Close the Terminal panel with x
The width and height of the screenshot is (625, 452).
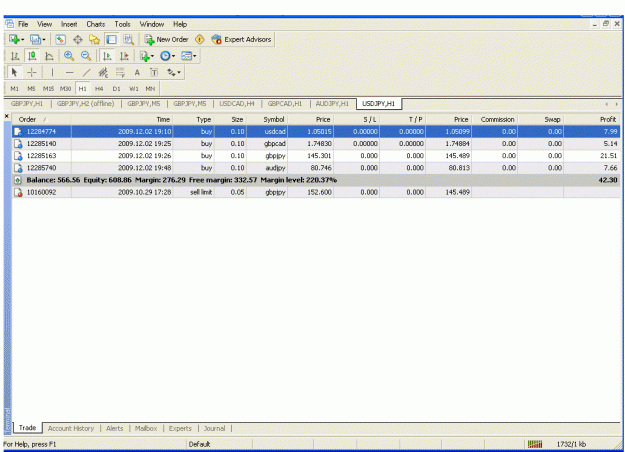(7, 116)
